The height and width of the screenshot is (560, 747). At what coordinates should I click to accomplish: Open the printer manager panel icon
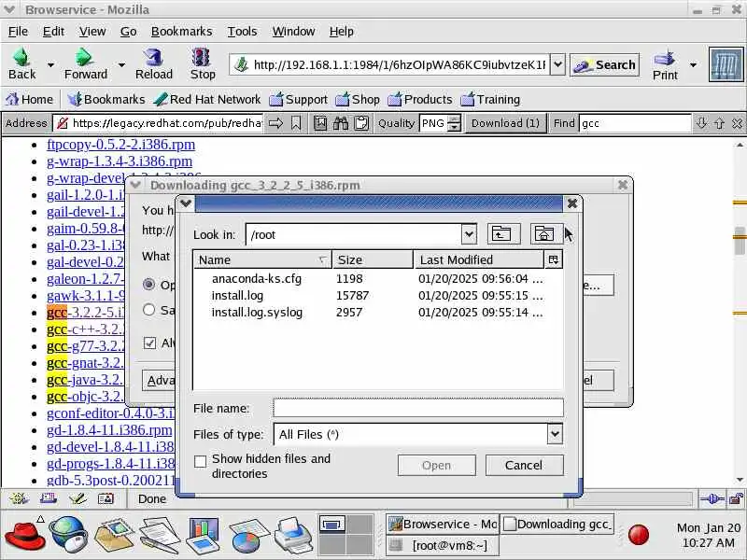tap(293, 535)
